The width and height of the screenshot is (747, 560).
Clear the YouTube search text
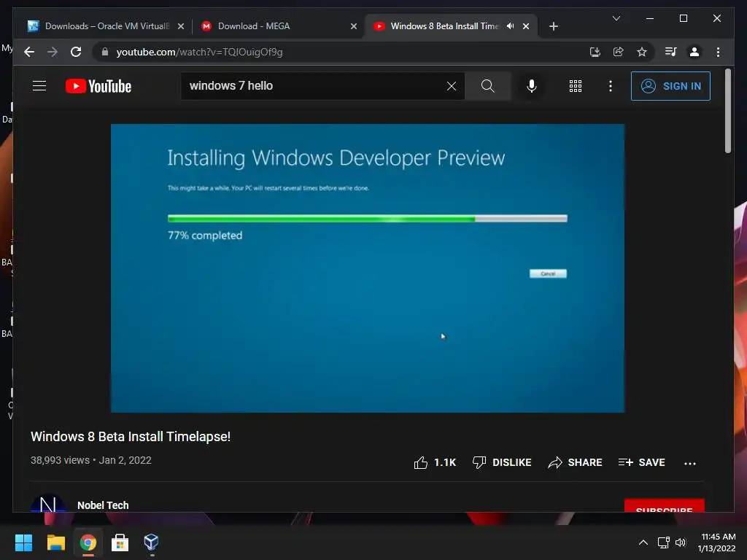click(x=451, y=86)
